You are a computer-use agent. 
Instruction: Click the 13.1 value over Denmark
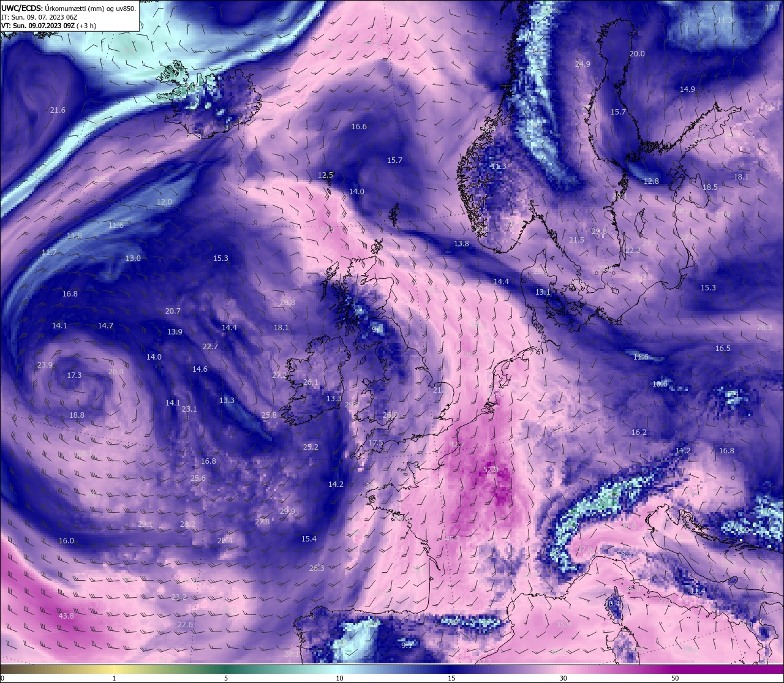coord(543,293)
